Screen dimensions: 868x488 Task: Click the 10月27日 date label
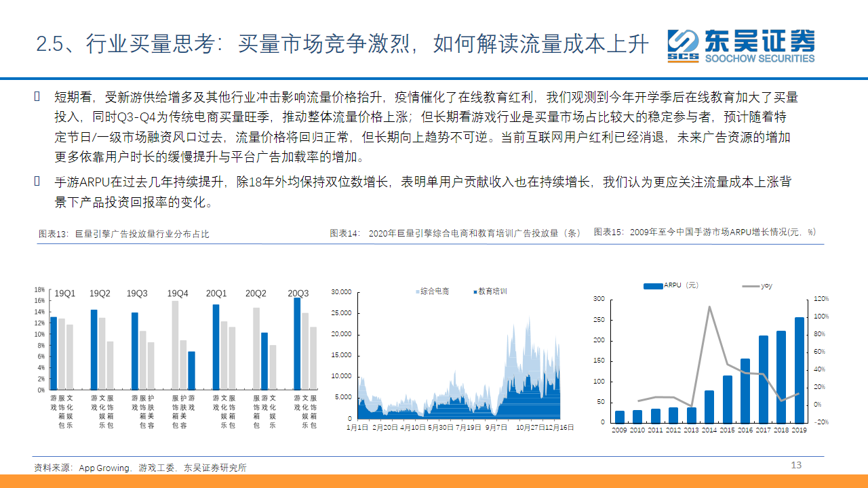click(531, 428)
